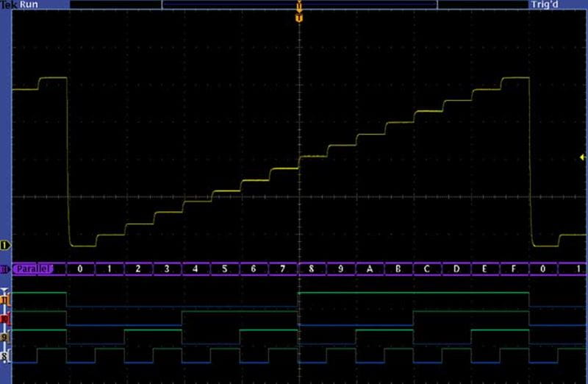Select decoded bus value F

tap(513, 269)
